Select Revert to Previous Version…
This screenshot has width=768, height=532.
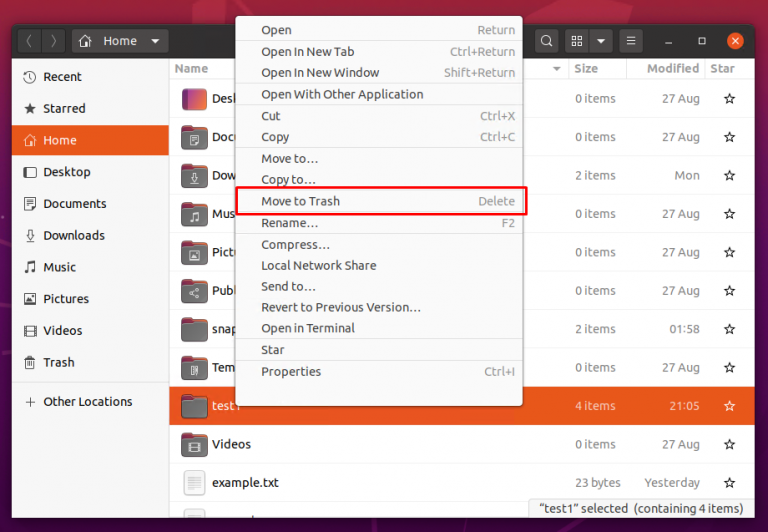pyautogui.click(x=379, y=308)
